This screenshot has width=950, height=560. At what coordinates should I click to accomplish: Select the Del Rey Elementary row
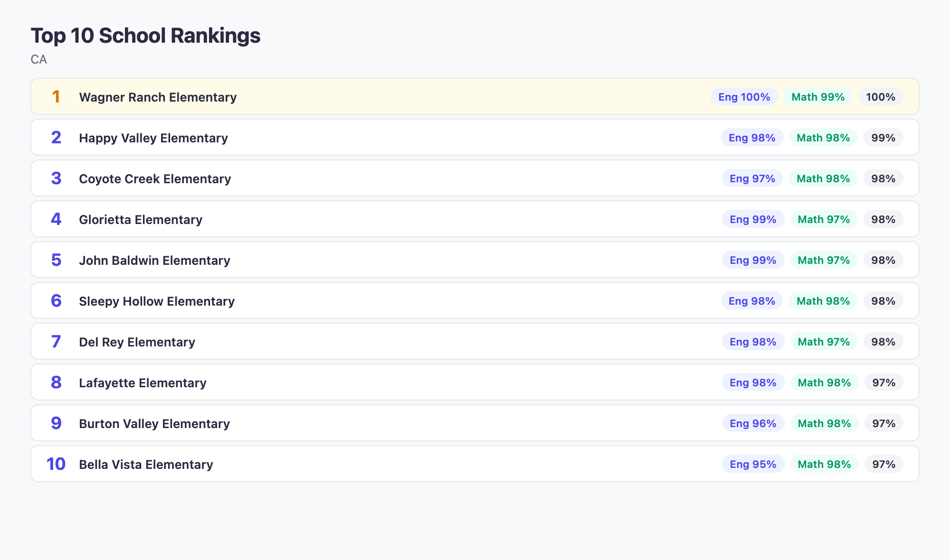coord(137,342)
